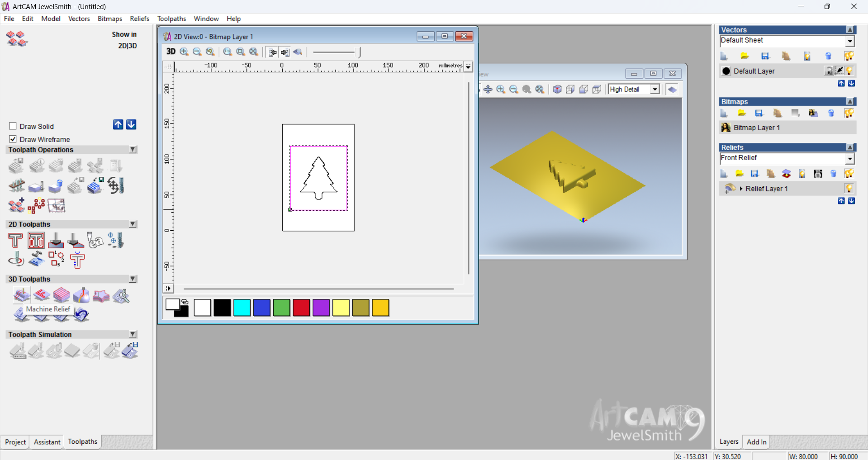Zoom in using magnifier plus in 2D View toolbar
The image size is (868, 460).
pos(184,52)
